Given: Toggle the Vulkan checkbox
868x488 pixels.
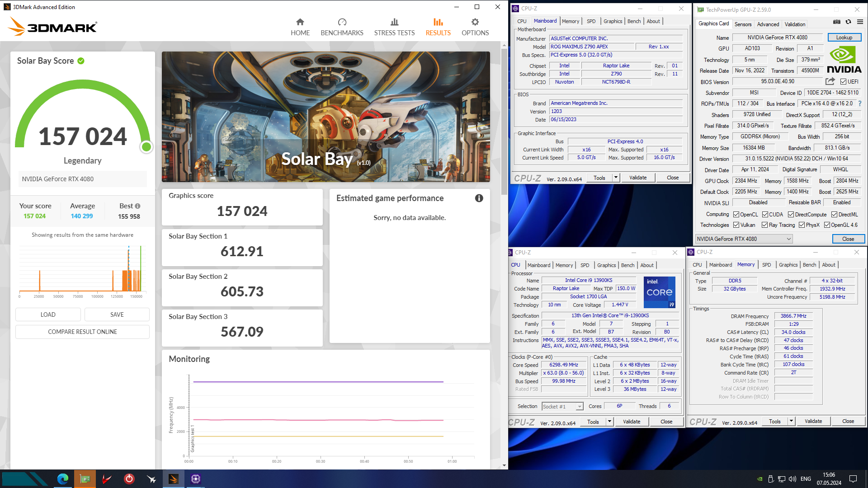Looking at the screenshot, I should [x=736, y=225].
